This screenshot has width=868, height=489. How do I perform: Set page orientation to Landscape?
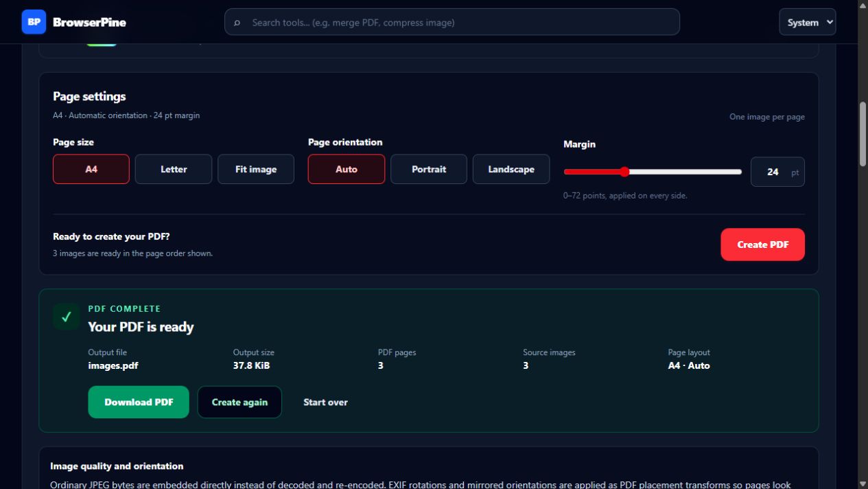click(511, 169)
